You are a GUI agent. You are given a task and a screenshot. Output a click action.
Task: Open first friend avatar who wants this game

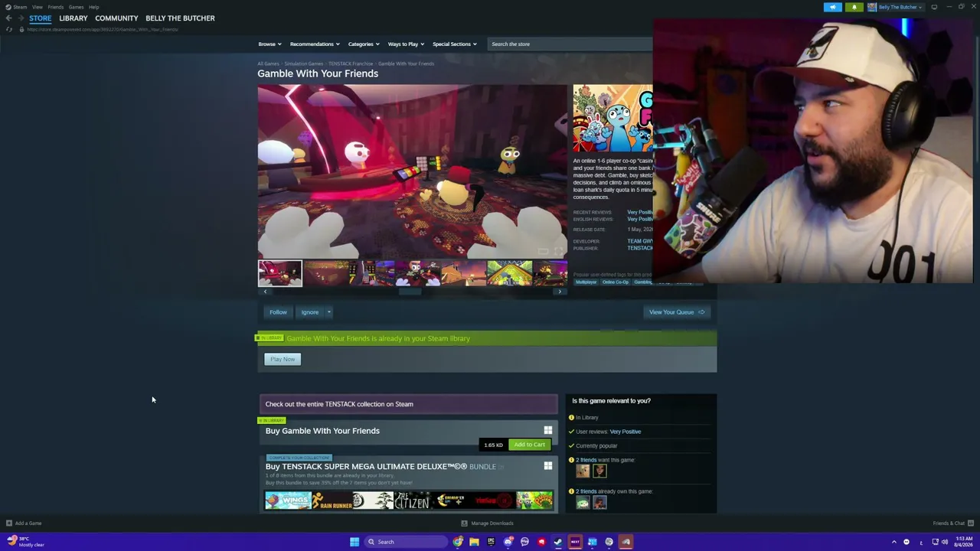click(583, 471)
